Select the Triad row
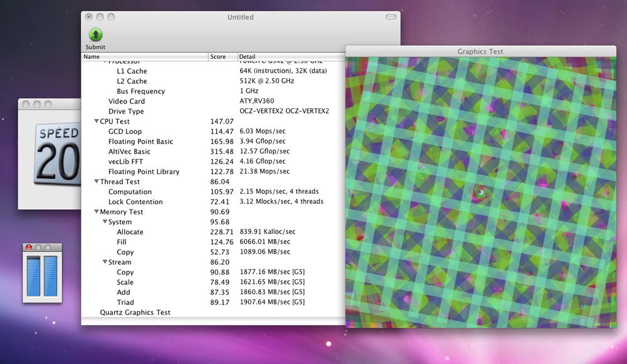This screenshot has height=364, width=627. [x=213, y=302]
